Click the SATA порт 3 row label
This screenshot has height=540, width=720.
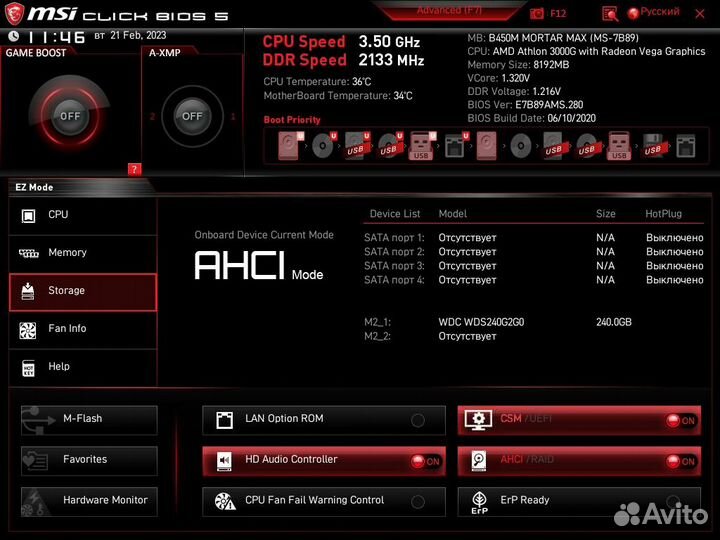[394, 266]
